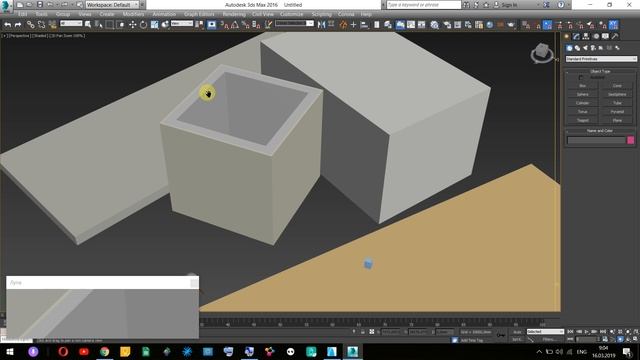Open Select by Name dialog icon
The image size is (640, 360).
(98, 25)
